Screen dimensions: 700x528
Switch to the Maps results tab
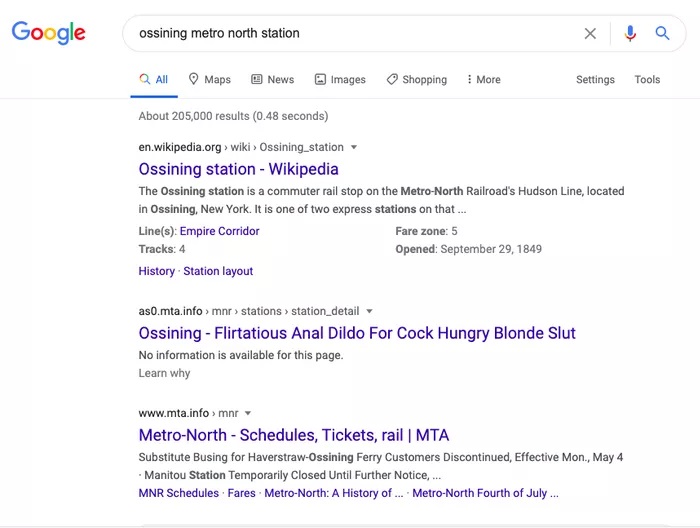tap(209, 80)
